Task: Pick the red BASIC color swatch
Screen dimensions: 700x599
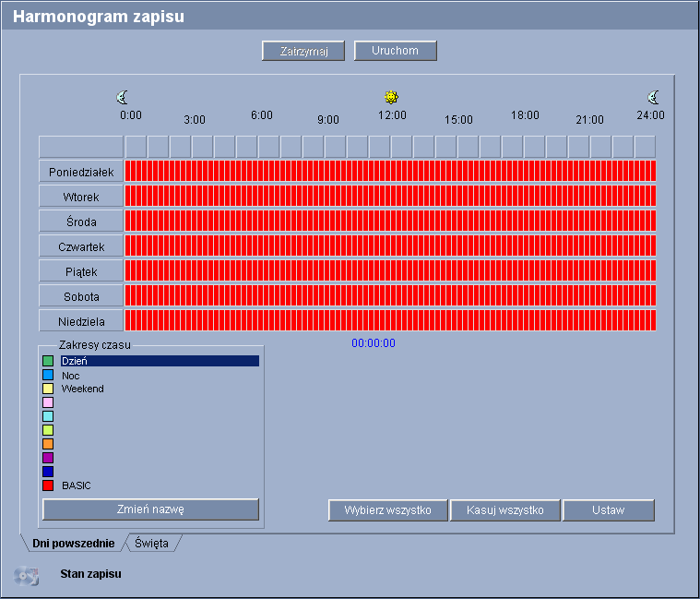Action: [48, 485]
